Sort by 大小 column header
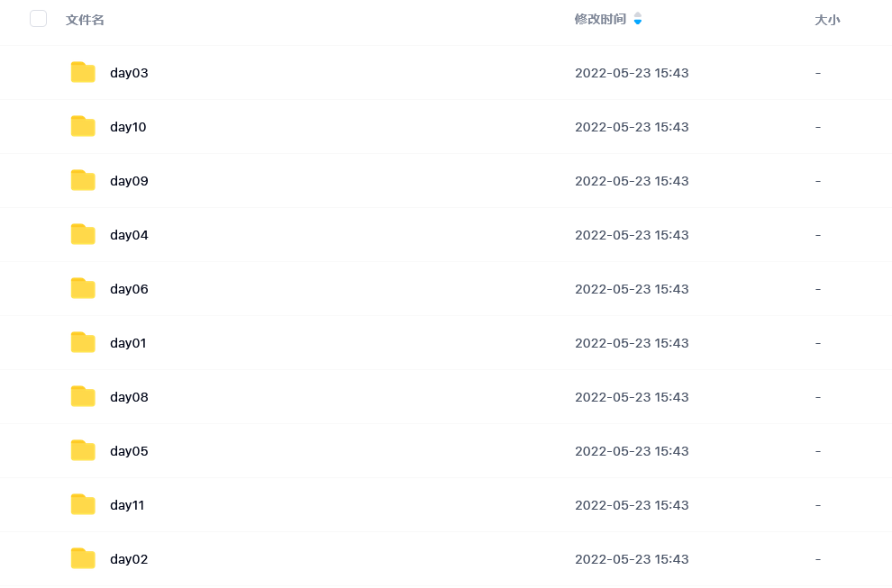892x588 pixels. tap(827, 20)
